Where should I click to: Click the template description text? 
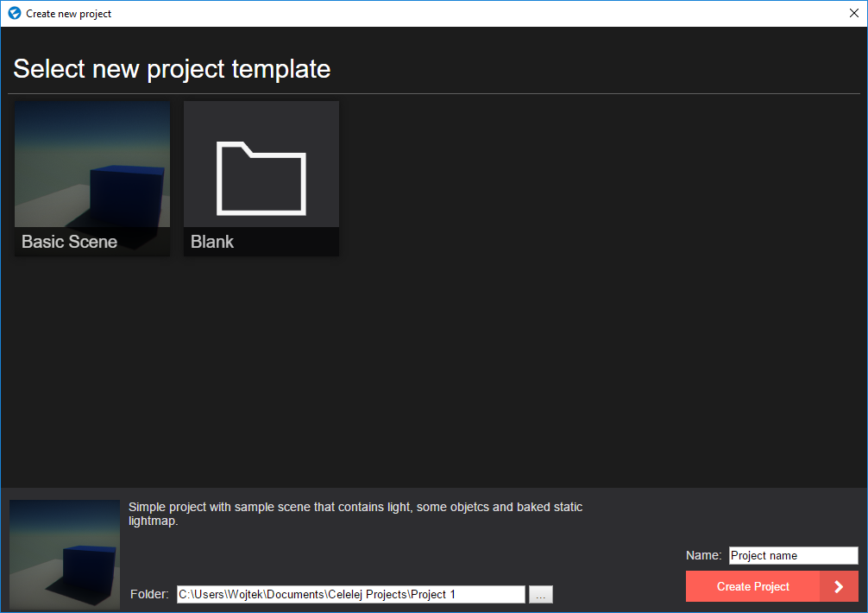click(x=355, y=514)
